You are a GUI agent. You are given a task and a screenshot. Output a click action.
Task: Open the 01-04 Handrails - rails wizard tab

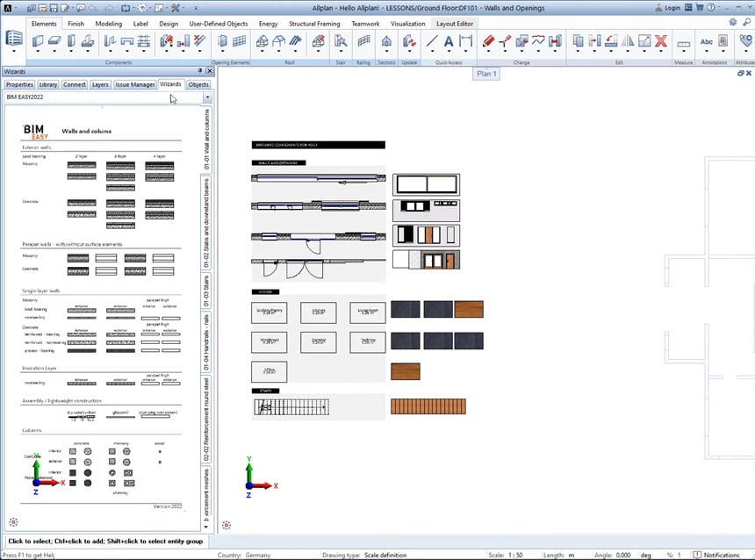pos(206,342)
